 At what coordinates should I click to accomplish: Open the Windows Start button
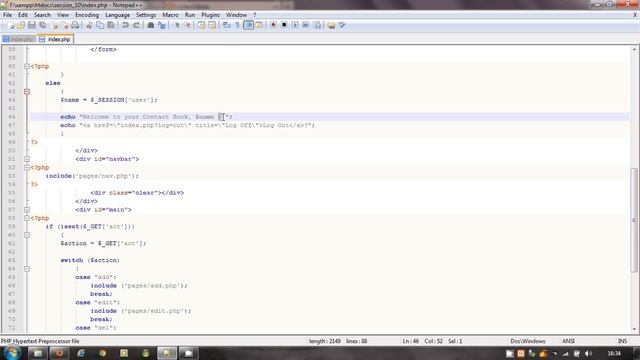12,353
